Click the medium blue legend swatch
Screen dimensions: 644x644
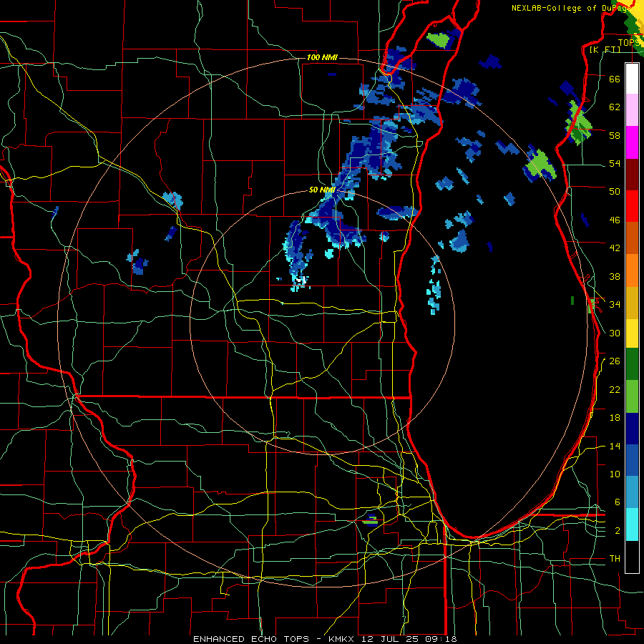click(632, 460)
